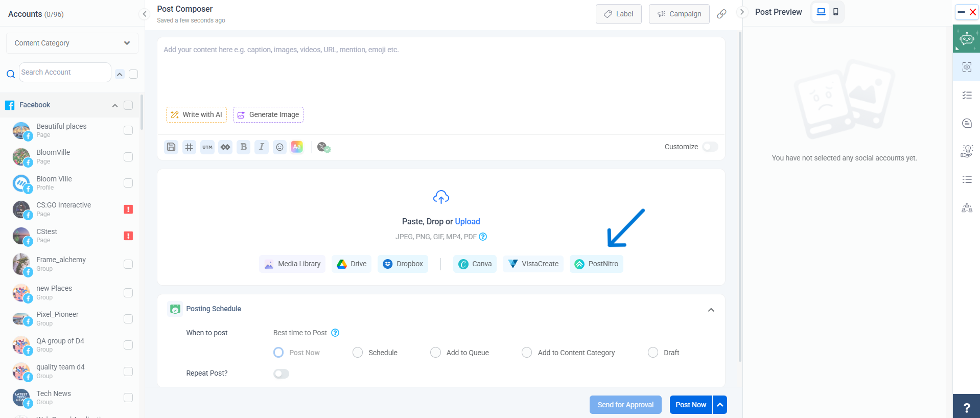Click the UTM tracking icon
Image resolution: width=980 pixels, height=418 pixels.
pos(207,147)
